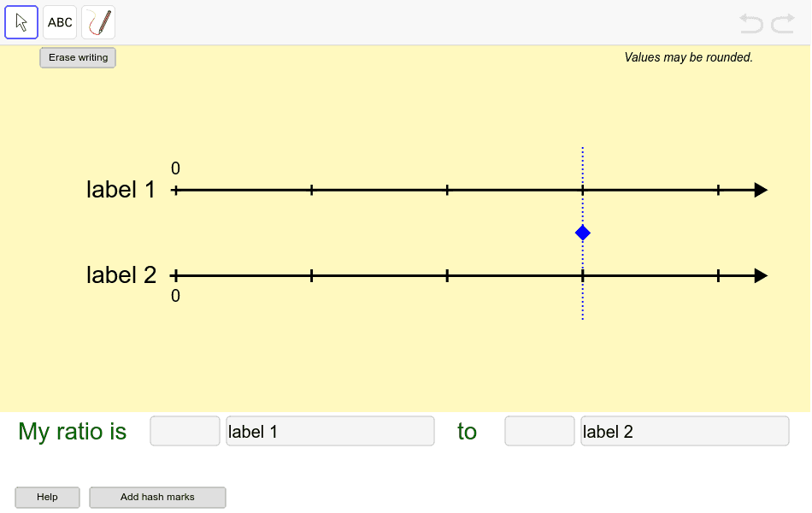Edit the label 2 text field
Image resolution: width=812 pixels, height=513 pixels.
(x=685, y=431)
